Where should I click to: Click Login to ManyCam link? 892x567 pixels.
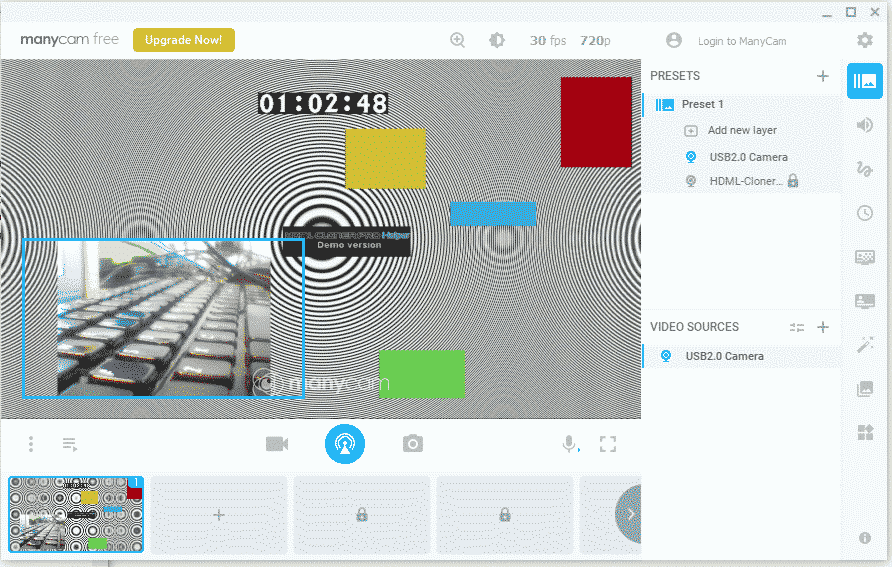[742, 41]
